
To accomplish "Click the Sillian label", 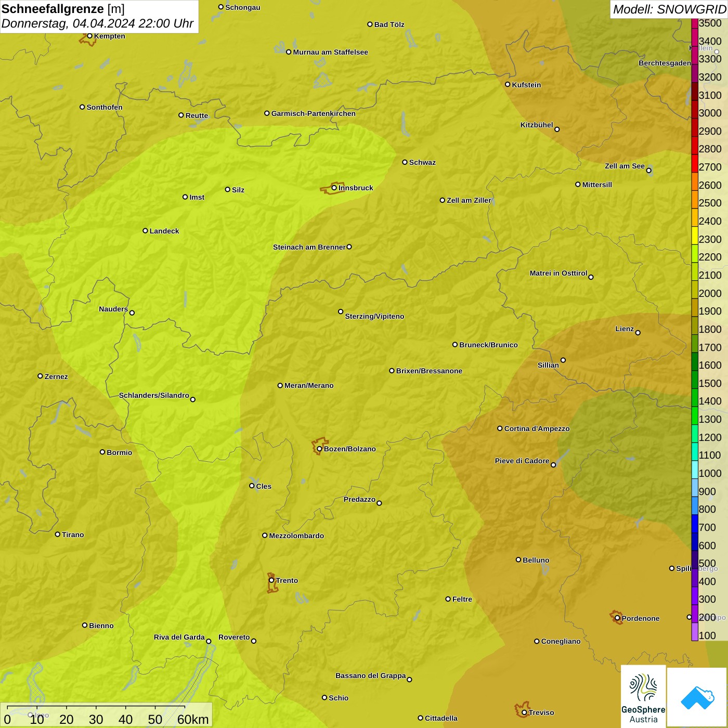I will pos(548,365).
